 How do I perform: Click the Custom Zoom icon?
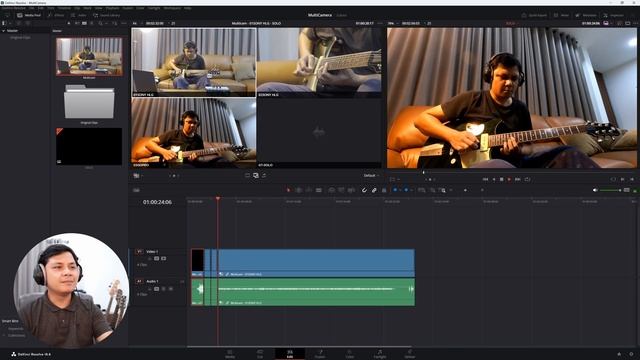pyautogui.click(x=443, y=190)
